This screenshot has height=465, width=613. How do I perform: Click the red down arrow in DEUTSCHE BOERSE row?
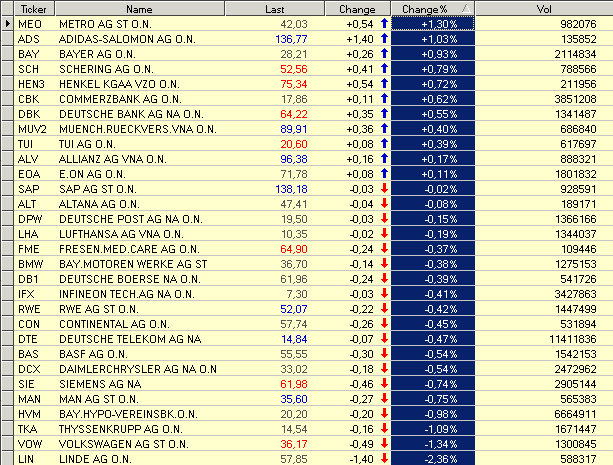[x=384, y=278]
